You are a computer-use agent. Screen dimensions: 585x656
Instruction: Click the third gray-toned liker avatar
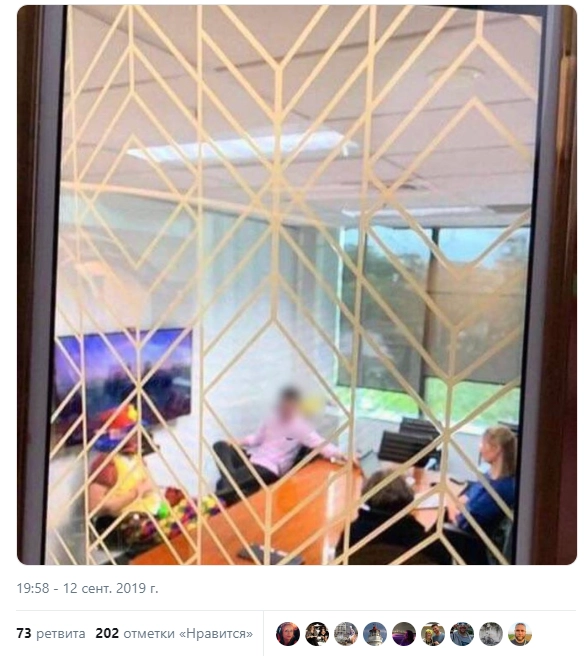[x=346, y=634]
